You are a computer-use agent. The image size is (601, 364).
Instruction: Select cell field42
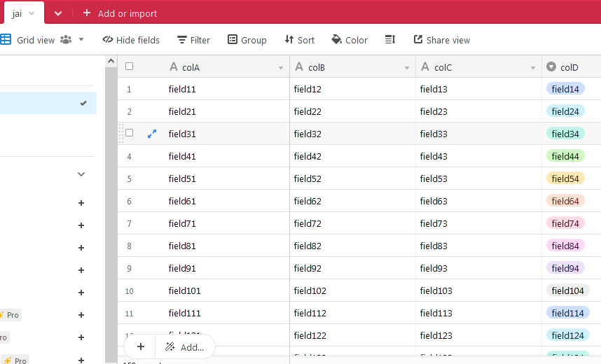352,156
